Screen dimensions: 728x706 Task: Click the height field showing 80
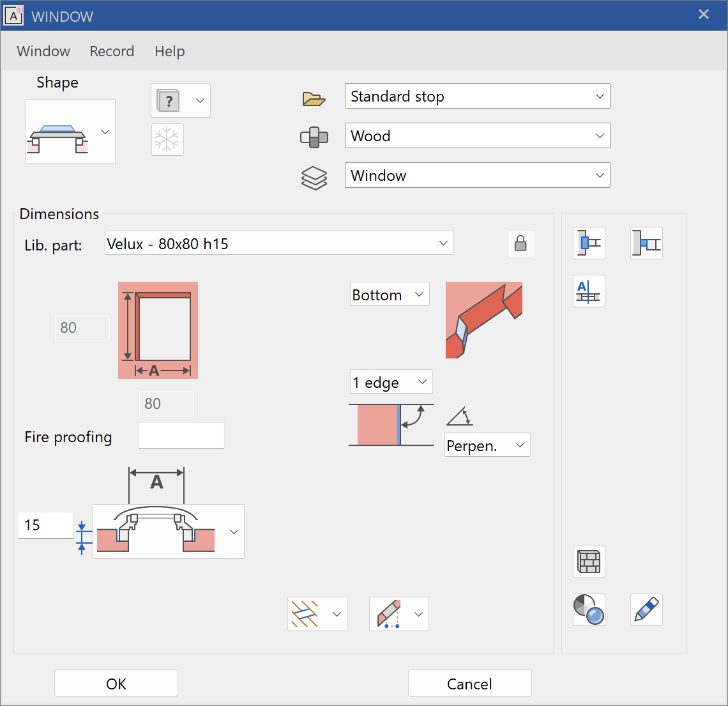click(x=82, y=328)
